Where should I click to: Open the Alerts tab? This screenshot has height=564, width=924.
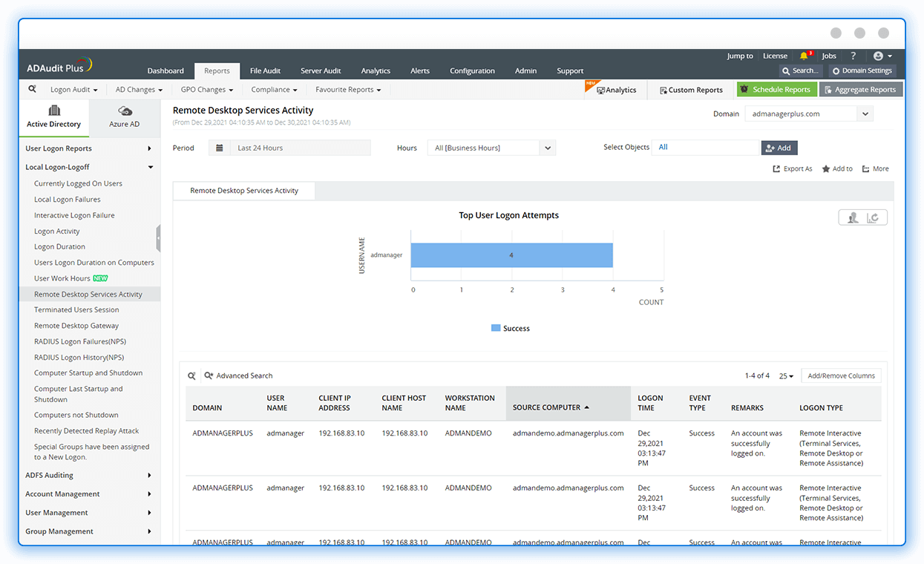pos(420,70)
